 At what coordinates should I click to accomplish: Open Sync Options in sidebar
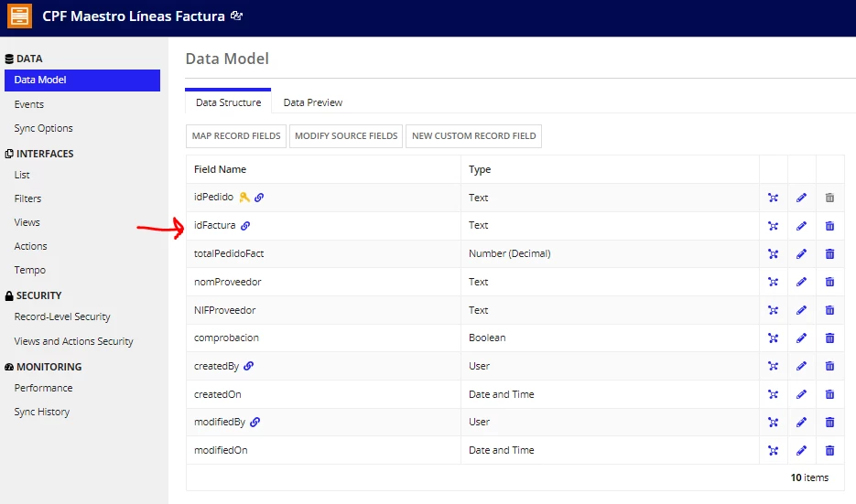click(x=43, y=128)
